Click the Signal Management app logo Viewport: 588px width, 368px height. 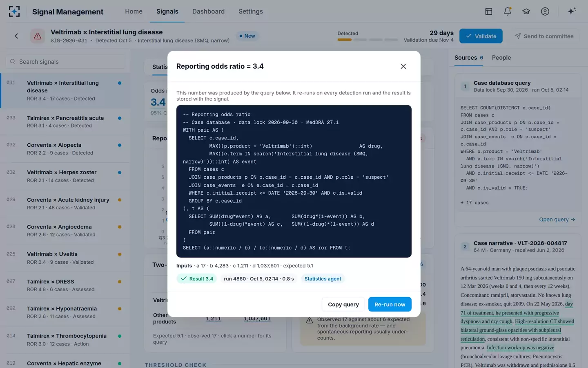click(14, 11)
